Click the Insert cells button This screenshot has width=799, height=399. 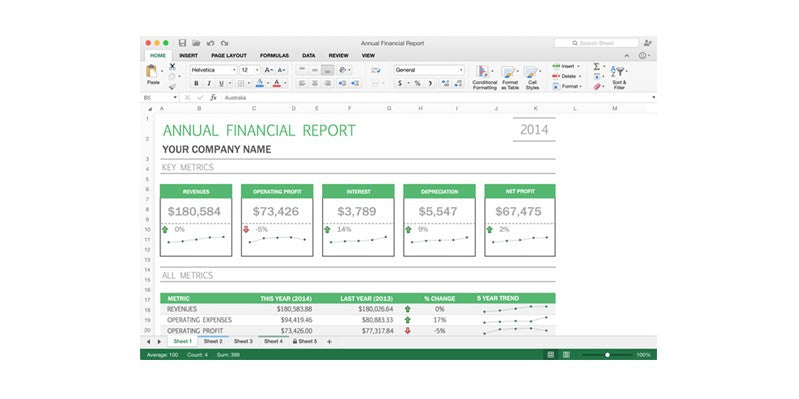tap(566, 66)
